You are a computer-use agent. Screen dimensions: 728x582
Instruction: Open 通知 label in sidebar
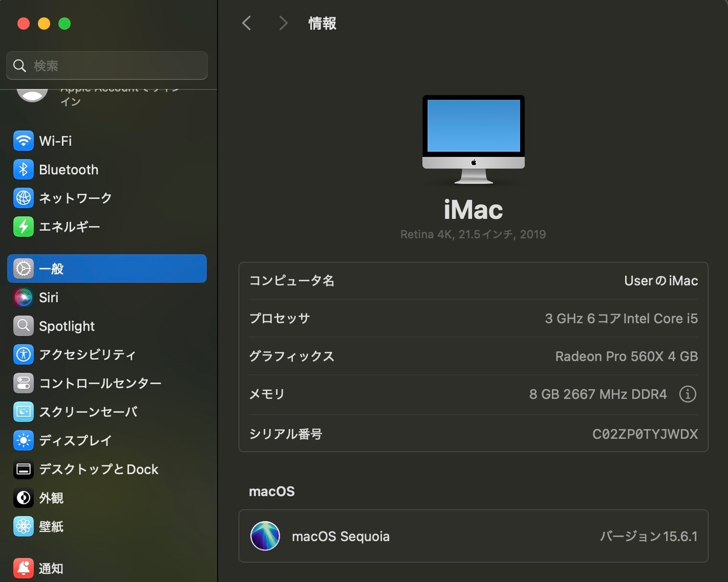point(51,568)
